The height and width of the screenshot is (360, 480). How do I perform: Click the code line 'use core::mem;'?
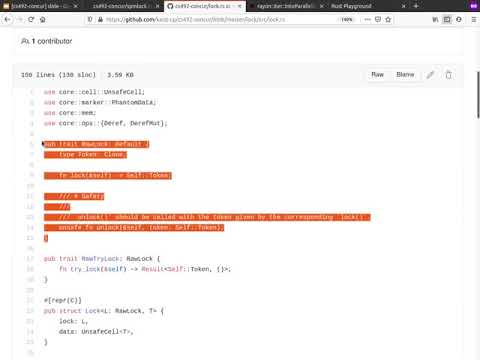(x=70, y=113)
